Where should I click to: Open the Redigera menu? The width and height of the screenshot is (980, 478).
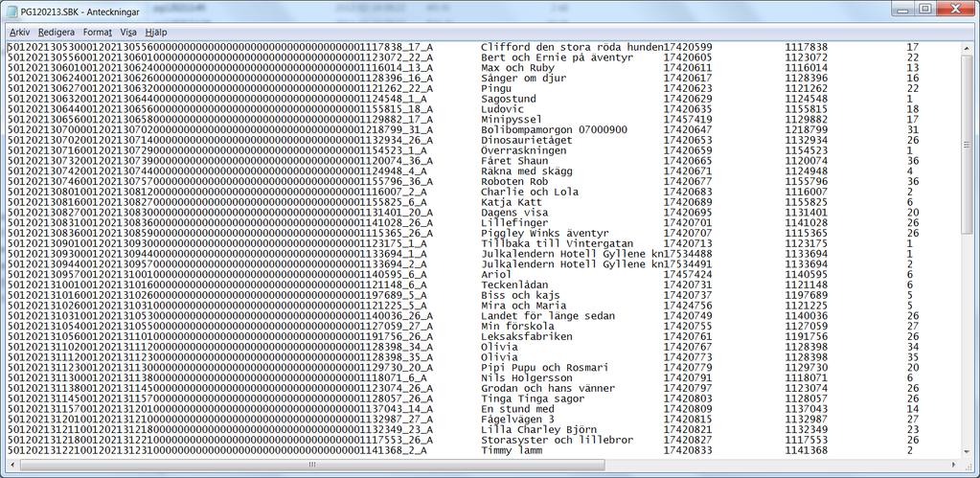click(x=57, y=32)
